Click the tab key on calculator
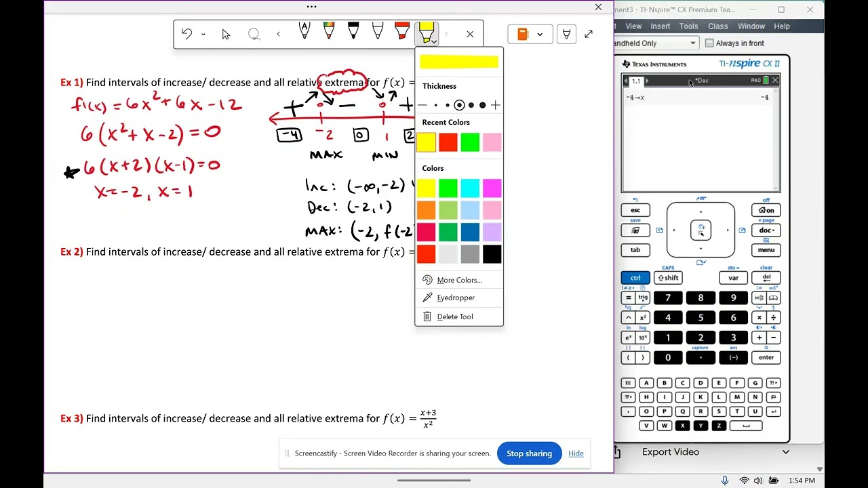The image size is (868, 488). click(635, 250)
